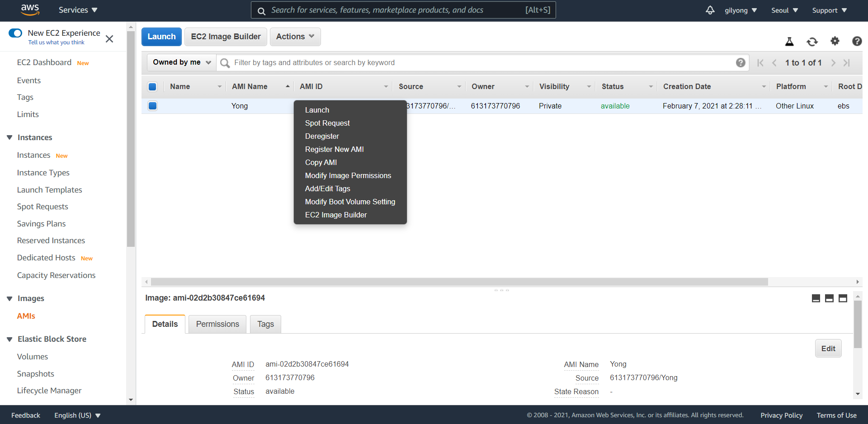The image size is (868, 424).
Task: Open the gilyong account menu
Action: coord(741,10)
